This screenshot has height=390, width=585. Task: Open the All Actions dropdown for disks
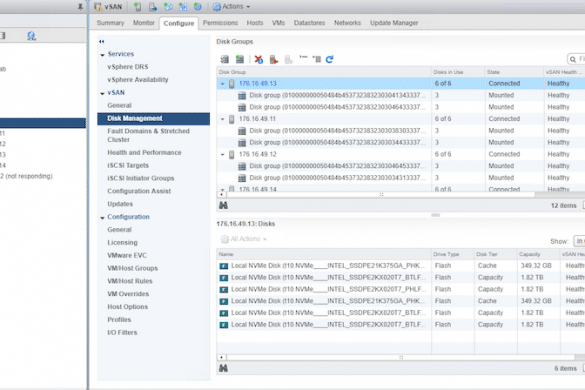(244, 239)
